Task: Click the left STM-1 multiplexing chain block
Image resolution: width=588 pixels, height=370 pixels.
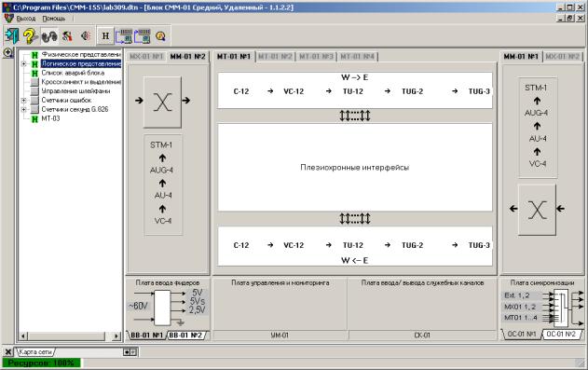Action: [163, 185]
